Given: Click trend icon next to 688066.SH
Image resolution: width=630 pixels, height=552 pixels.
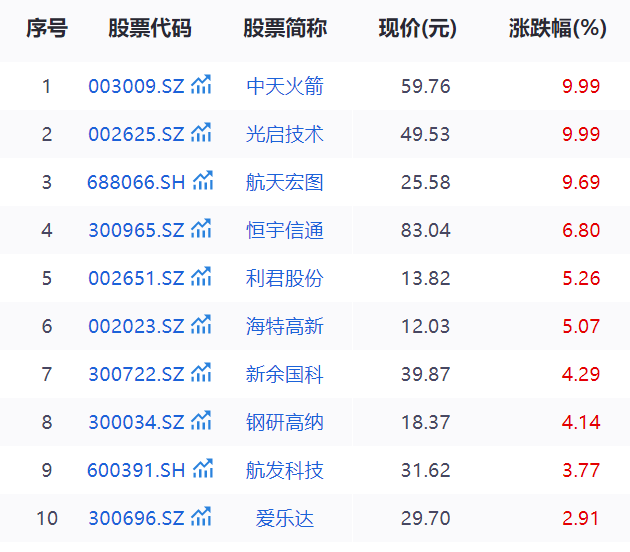Looking at the screenshot, I should click(x=203, y=181).
